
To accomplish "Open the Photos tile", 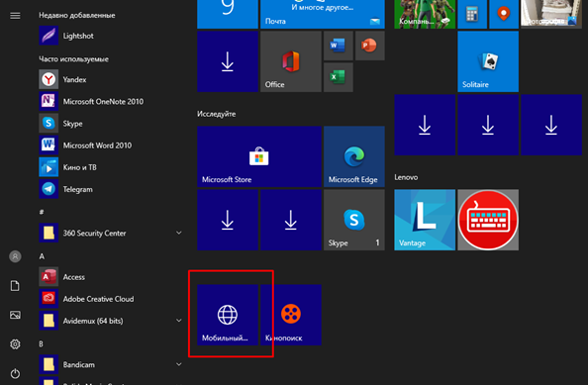I will (x=551, y=14).
